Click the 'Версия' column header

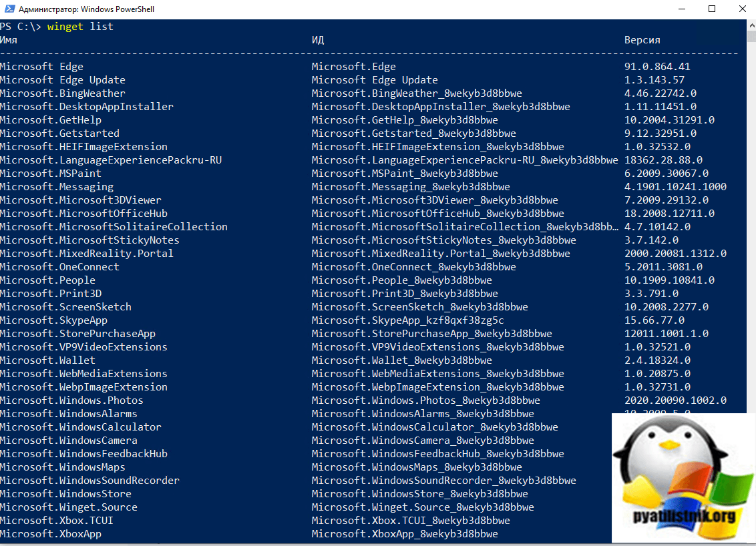coord(642,40)
